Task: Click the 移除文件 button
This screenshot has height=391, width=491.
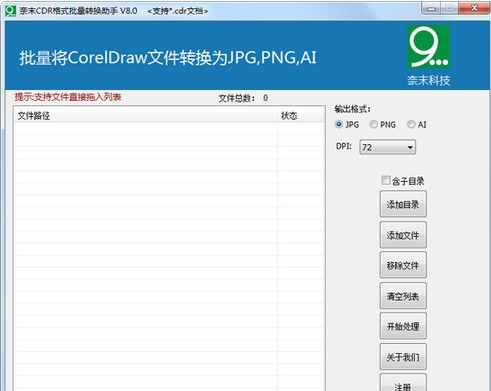Action: (x=403, y=265)
